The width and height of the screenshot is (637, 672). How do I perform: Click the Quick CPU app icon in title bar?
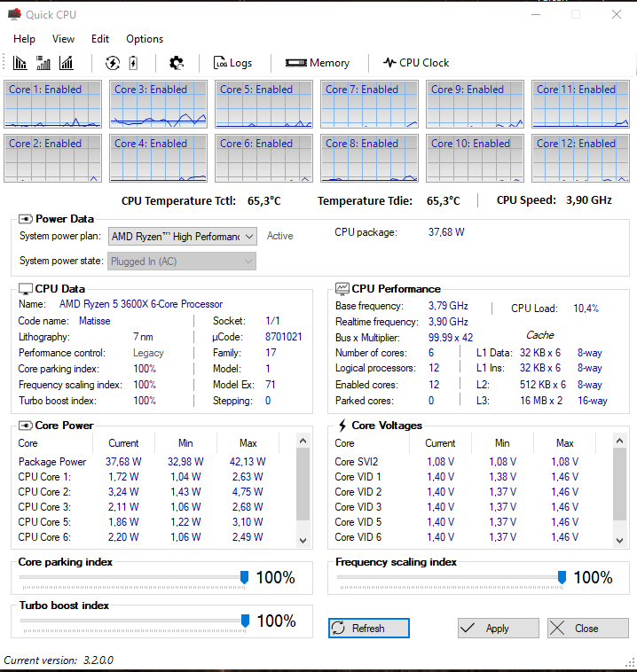coord(14,14)
